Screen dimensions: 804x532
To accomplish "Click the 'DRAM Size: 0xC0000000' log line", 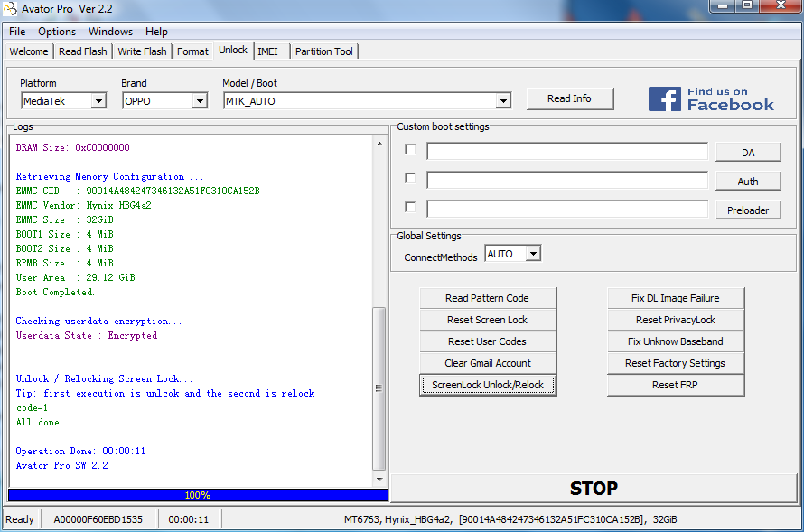I will click(x=73, y=147).
